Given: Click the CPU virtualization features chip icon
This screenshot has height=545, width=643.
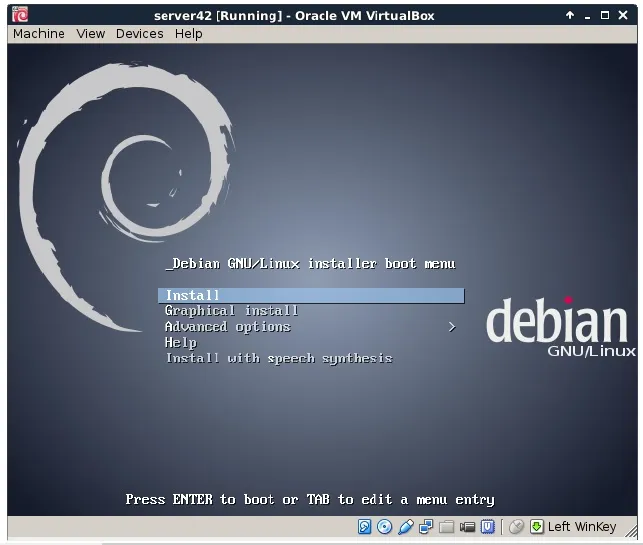Looking at the screenshot, I should (488, 527).
